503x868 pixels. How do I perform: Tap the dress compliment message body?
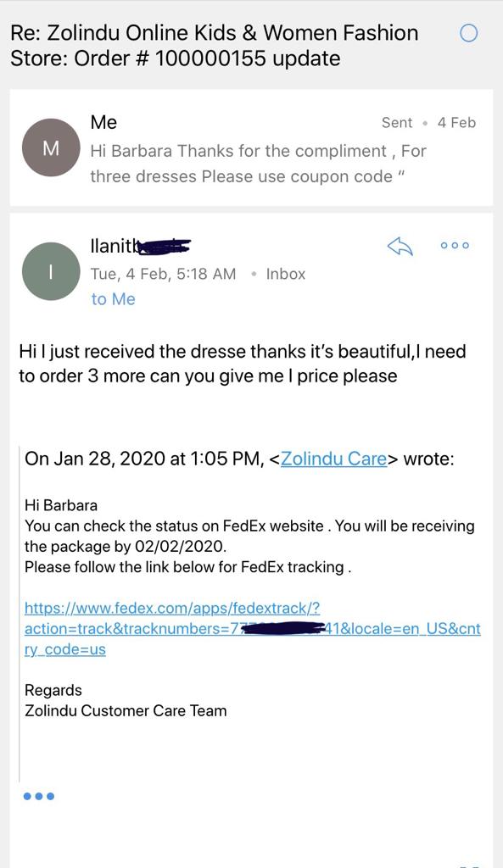point(242,364)
